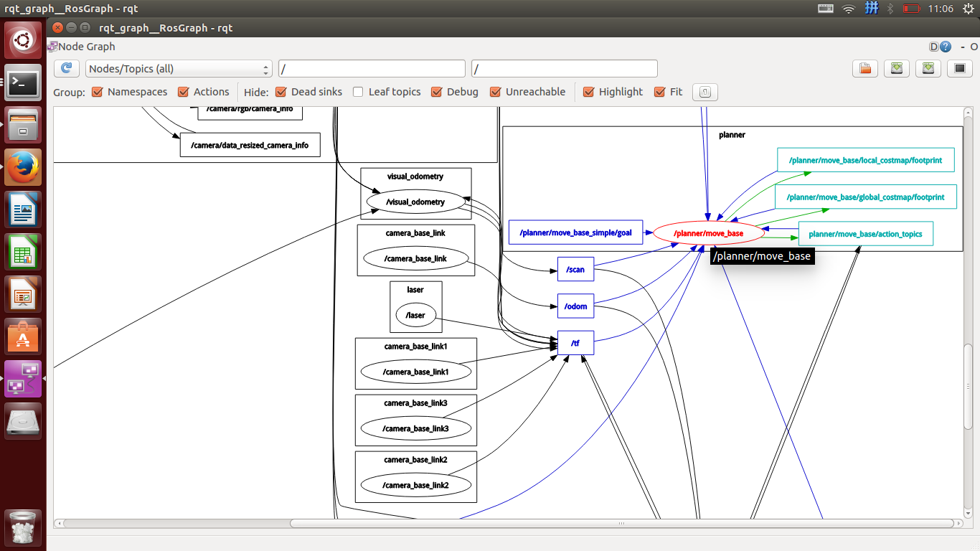
Task: Open the Wi-Fi network indicator menu
Action: [849, 9]
